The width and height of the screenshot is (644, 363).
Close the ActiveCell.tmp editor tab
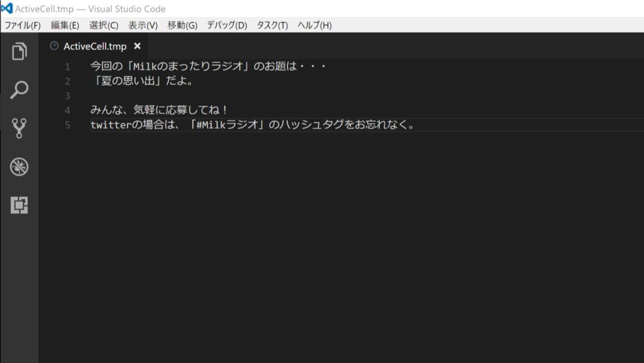pyautogui.click(x=137, y=46)
